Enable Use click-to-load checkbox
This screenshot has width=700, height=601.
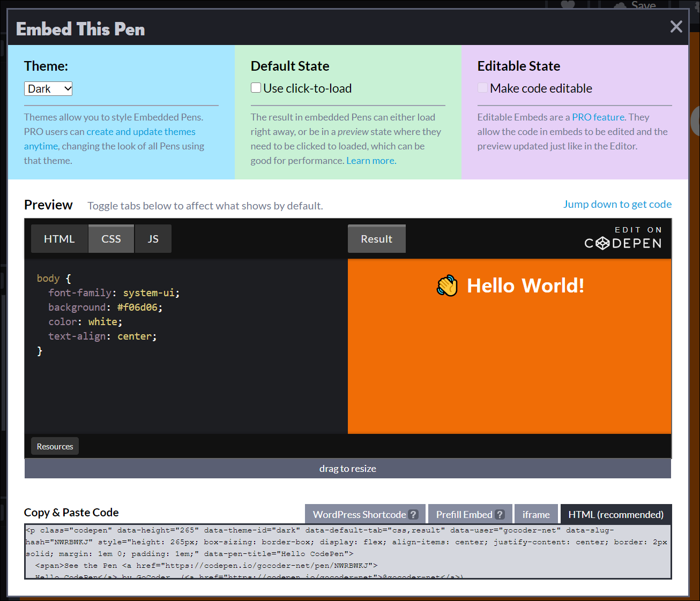pyautogui.click(x=256, y=88)
